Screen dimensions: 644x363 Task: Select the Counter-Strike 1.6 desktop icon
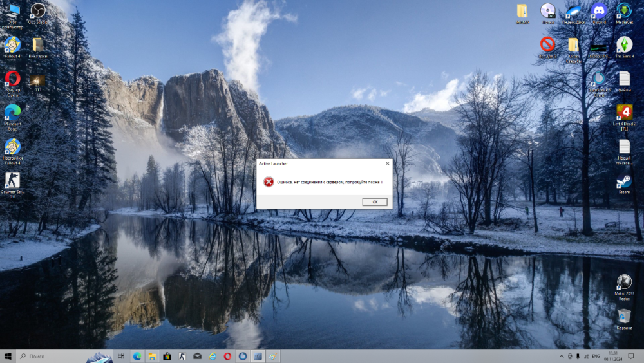coord(12,181)
